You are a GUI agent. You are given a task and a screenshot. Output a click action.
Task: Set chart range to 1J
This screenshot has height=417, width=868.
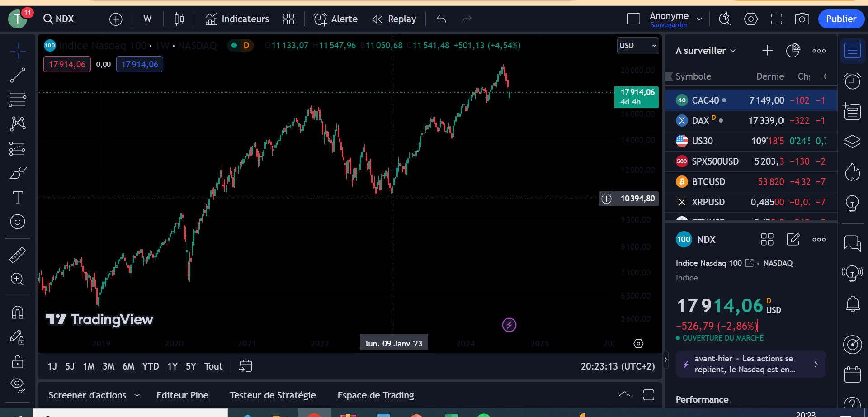tap(52, 366)
